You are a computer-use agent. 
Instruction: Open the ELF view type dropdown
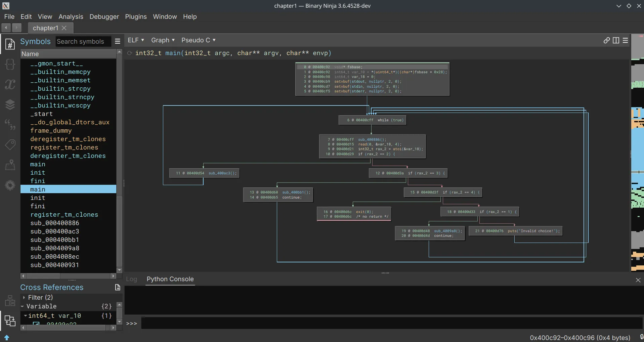(136, 40)
